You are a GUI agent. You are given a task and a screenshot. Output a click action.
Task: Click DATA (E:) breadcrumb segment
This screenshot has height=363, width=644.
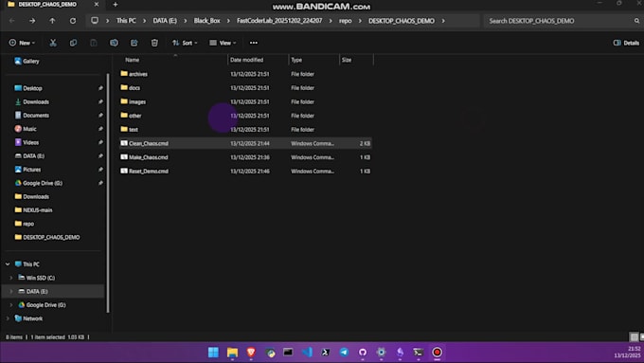pos(165,21)
